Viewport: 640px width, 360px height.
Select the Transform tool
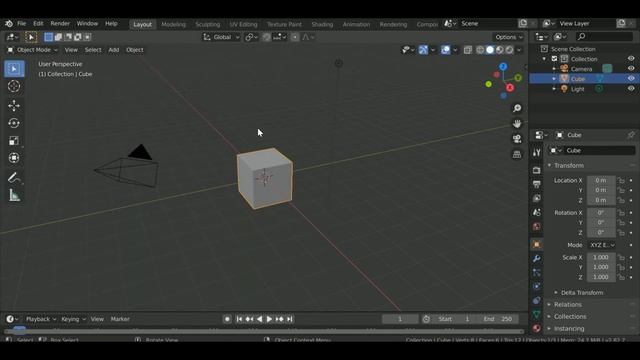tap(14, 158)
